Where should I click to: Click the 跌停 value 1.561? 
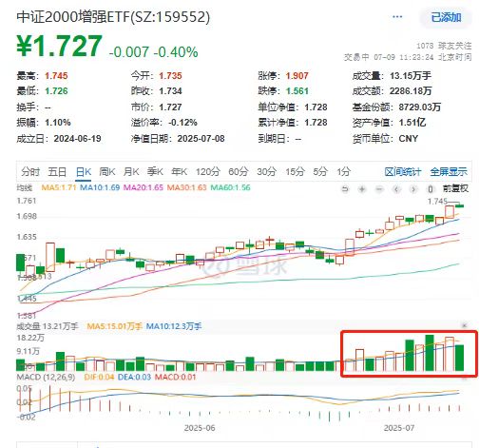point(297,91)
